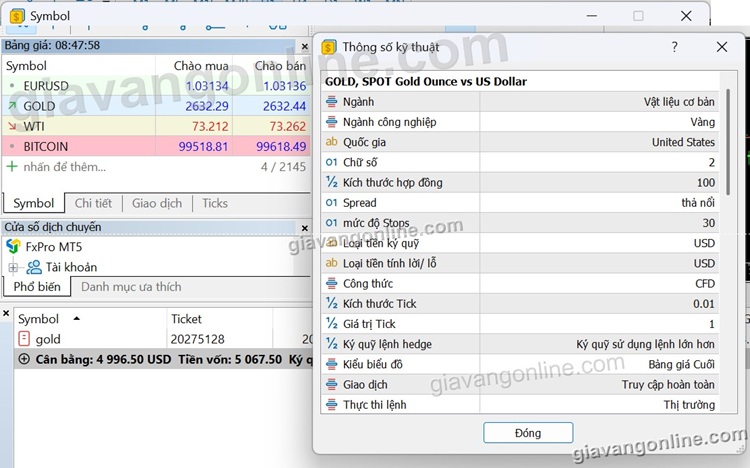Click the WTI down-arrow icon
This screenshot has width=750, height=468.
(11, 126)
